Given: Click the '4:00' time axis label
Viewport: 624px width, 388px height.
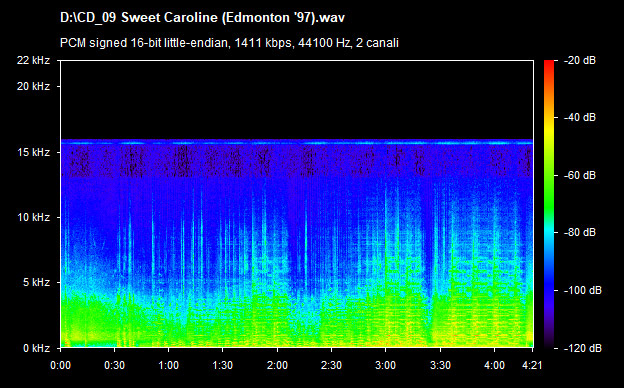Looking at the screenshot, I should pyautogui.click(x=494, y=365).
